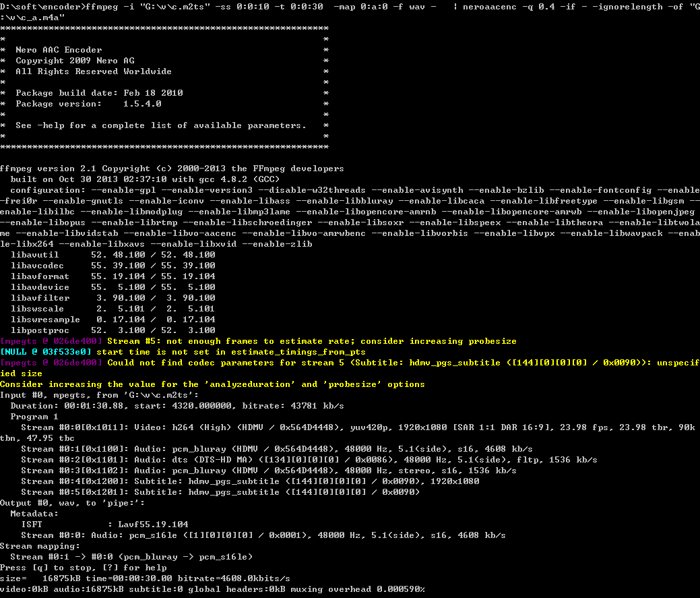Click 'Stream #0:5[0x1201]' subtitle line
The height and width of the screenshot is (598, 700).
coord(220,492)
